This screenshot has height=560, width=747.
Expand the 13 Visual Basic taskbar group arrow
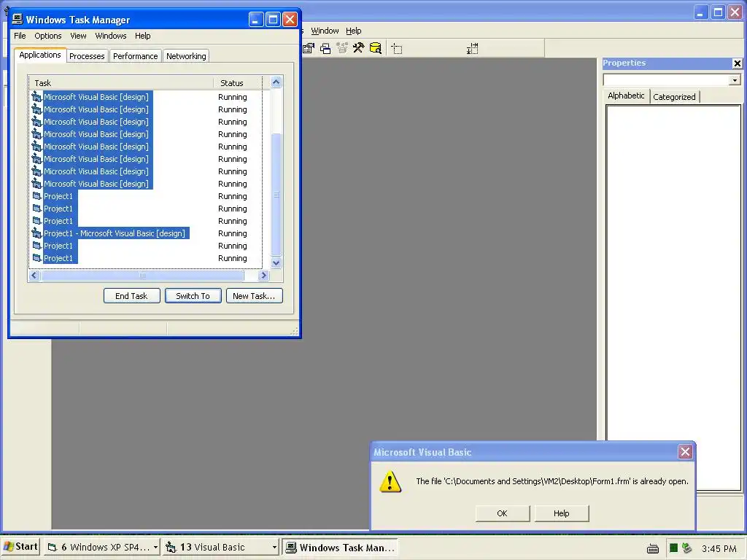[x=274, y=547]
